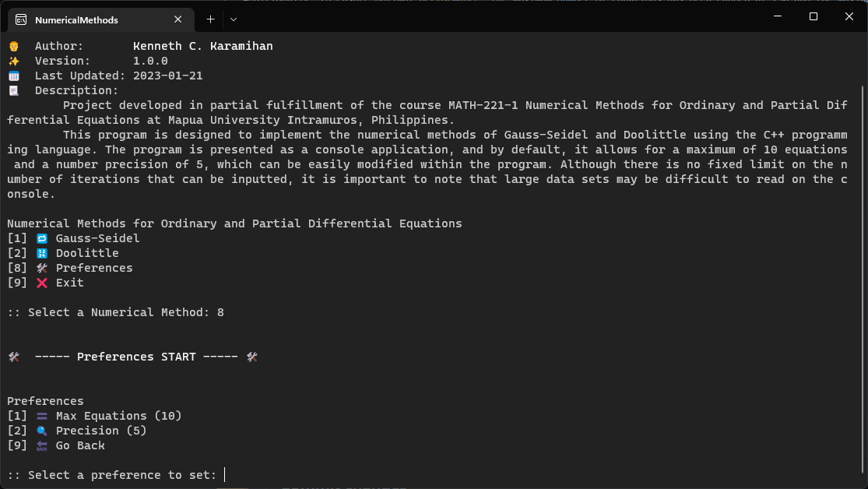868x489 pixels.
Task: Click the calendar icon beside Last Updated
Action: 12,76
